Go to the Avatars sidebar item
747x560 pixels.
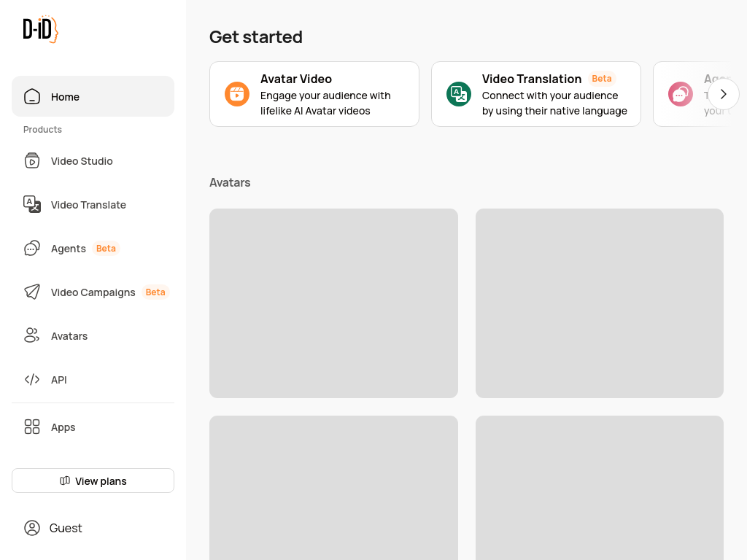click(69, 336)
